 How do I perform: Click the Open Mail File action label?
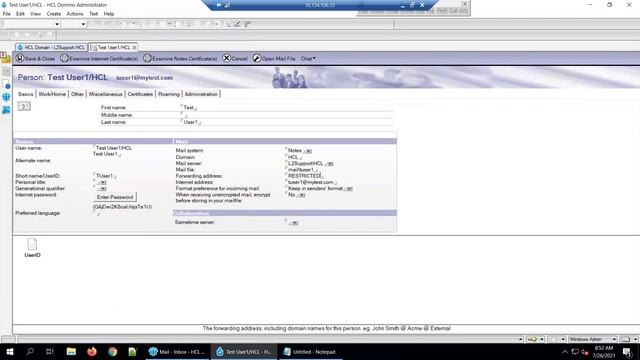coord(278,59)
